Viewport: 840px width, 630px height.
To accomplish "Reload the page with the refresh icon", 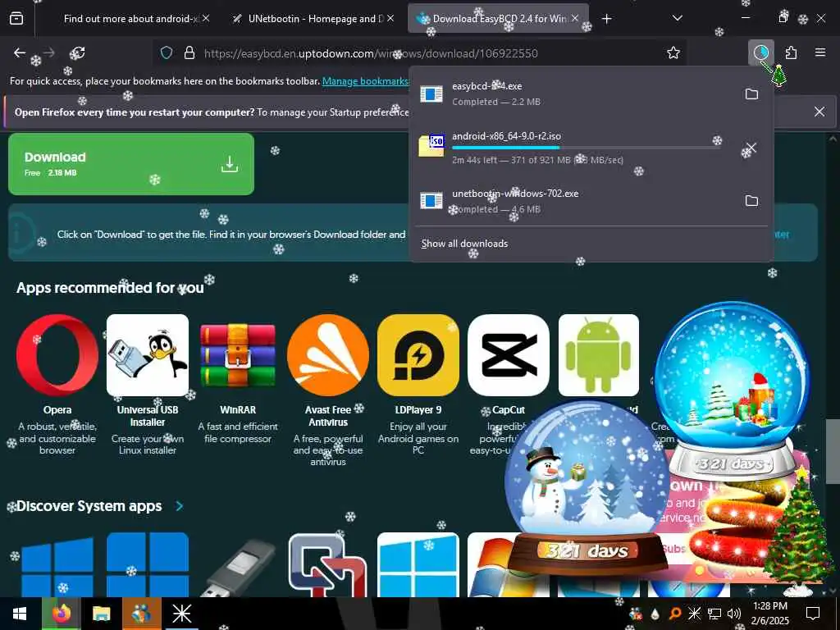I will click(77, 52).
